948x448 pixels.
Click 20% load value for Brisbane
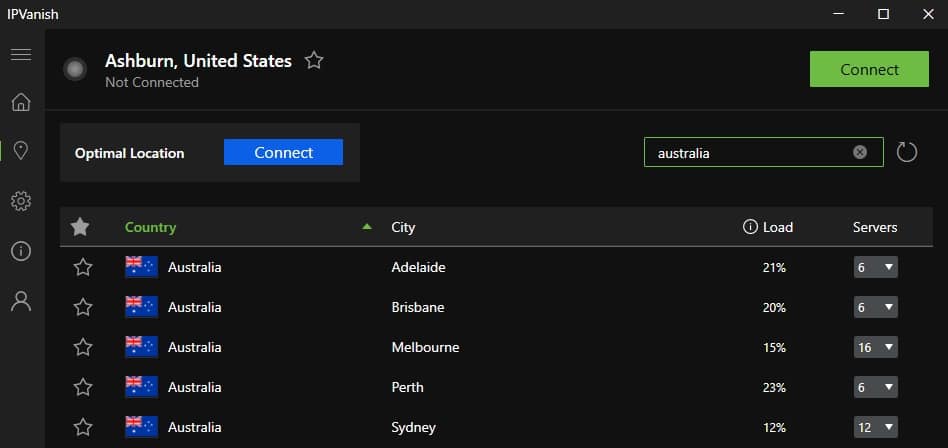[x=774, y=307]
